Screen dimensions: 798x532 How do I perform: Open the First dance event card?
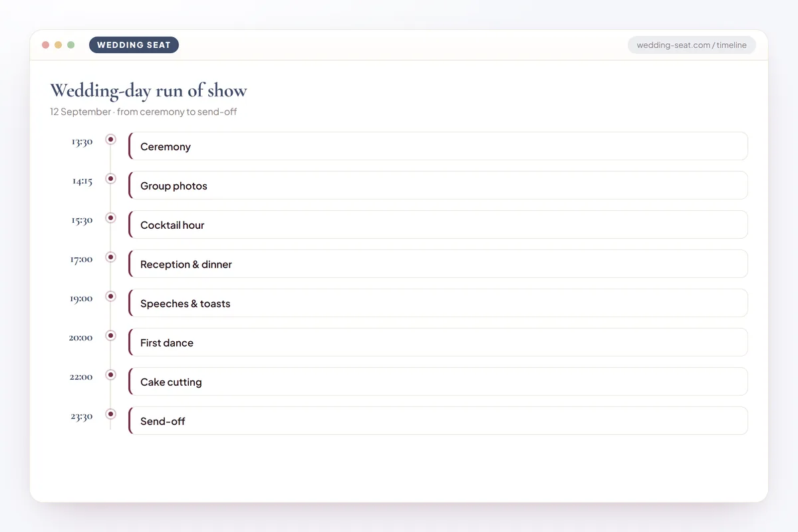click(438, 342)
